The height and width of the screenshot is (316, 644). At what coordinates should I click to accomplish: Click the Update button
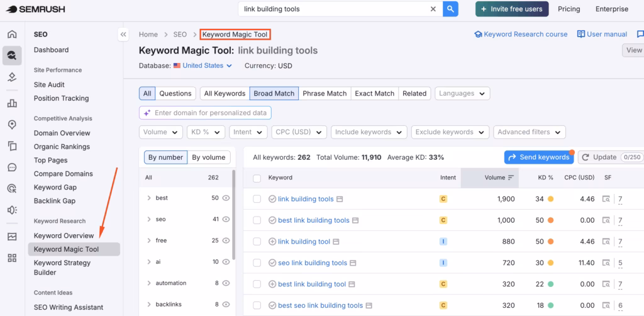[611, 157]
